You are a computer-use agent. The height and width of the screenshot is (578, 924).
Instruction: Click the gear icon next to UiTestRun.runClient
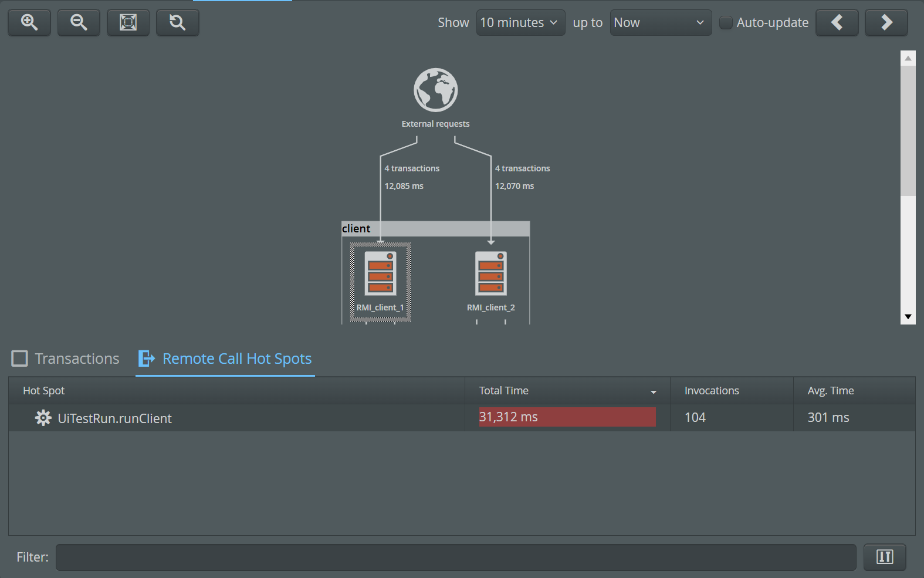click(43, 418)
